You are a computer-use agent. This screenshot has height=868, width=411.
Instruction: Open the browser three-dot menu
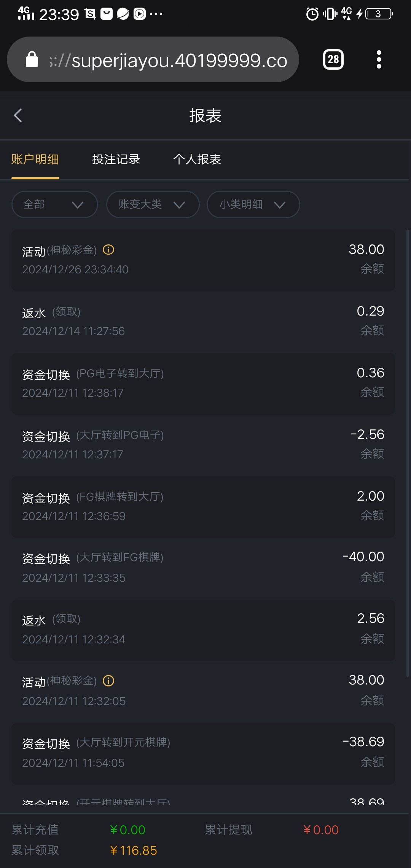pos(379,59)
